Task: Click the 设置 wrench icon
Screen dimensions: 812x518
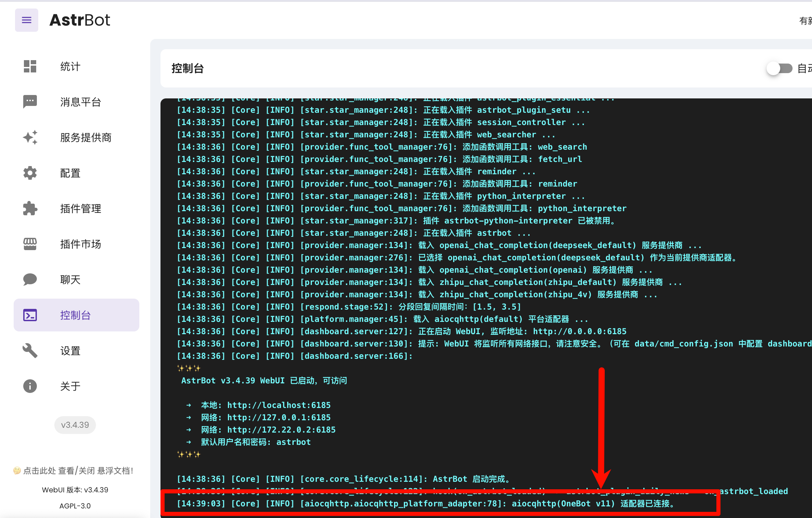Action: point(30,351)
